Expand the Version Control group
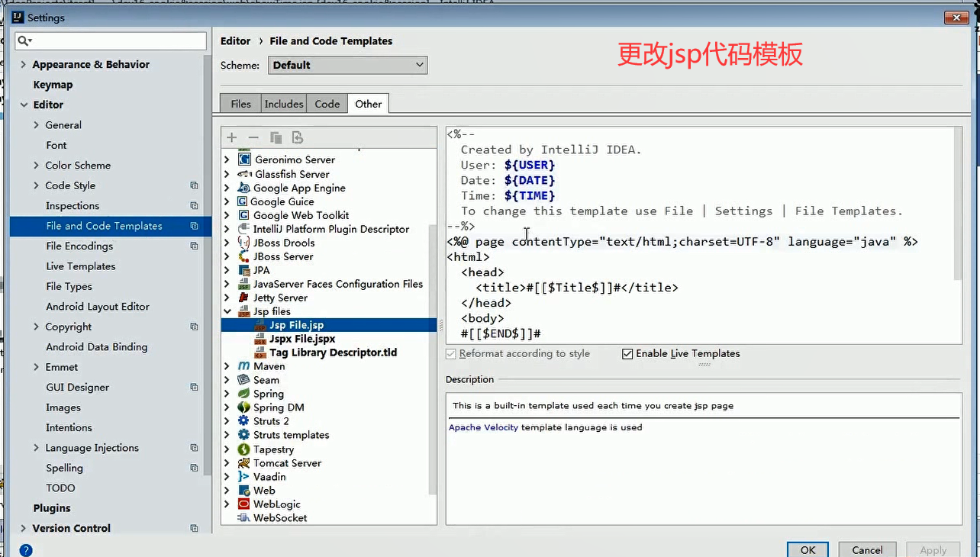This screenshot has width=980, height=557. [x=24, y=528]
